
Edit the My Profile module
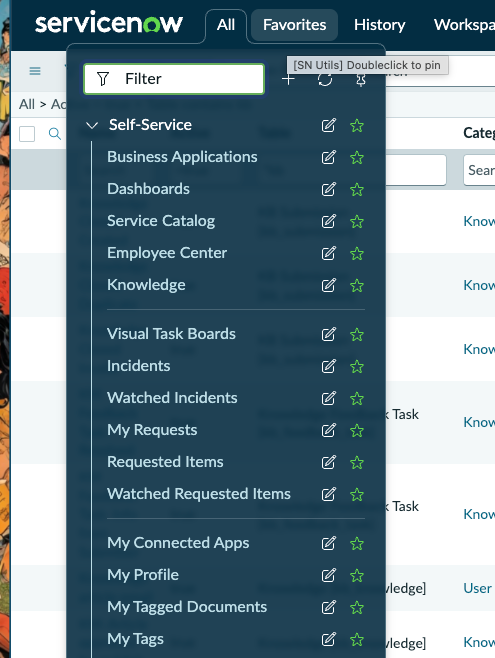tap(328, 575)
